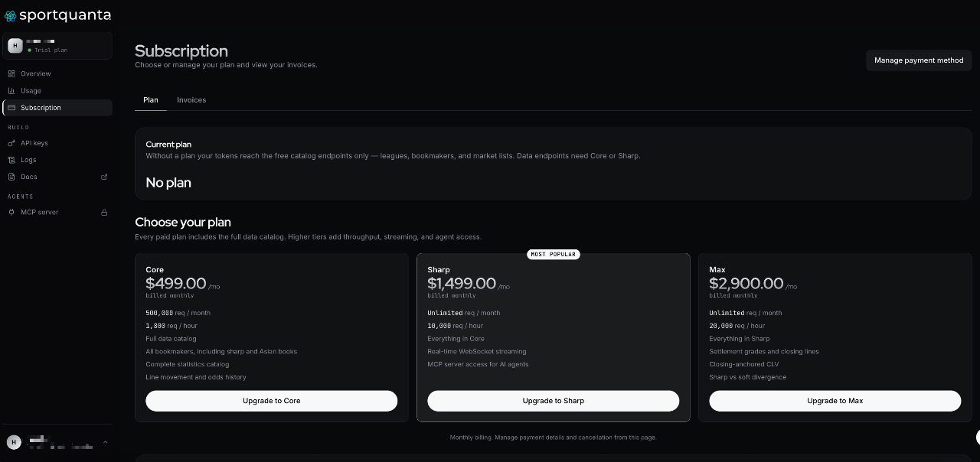This screenshot has width=980, height=462.
Task: Open the API keys page
Action: 57,143
